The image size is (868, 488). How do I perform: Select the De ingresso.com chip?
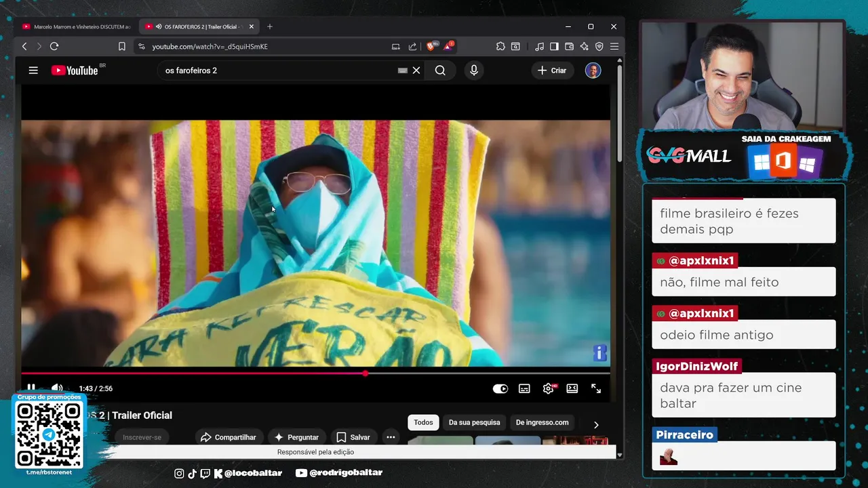(x=542, y=422)
